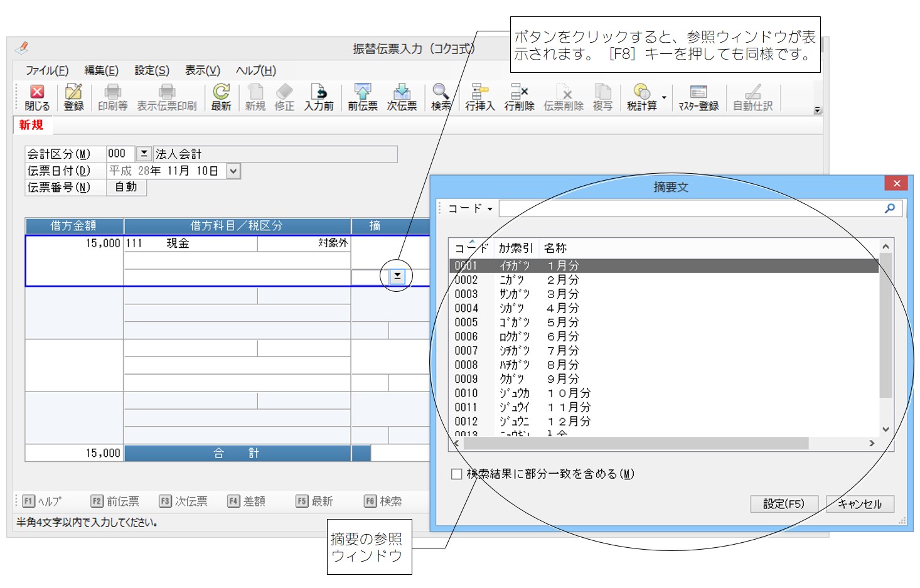The height and width of the screenshot is (588, 920).
Task: Enable 検索結果に部分一致を含める checkbox
Action: coord(457,474)
